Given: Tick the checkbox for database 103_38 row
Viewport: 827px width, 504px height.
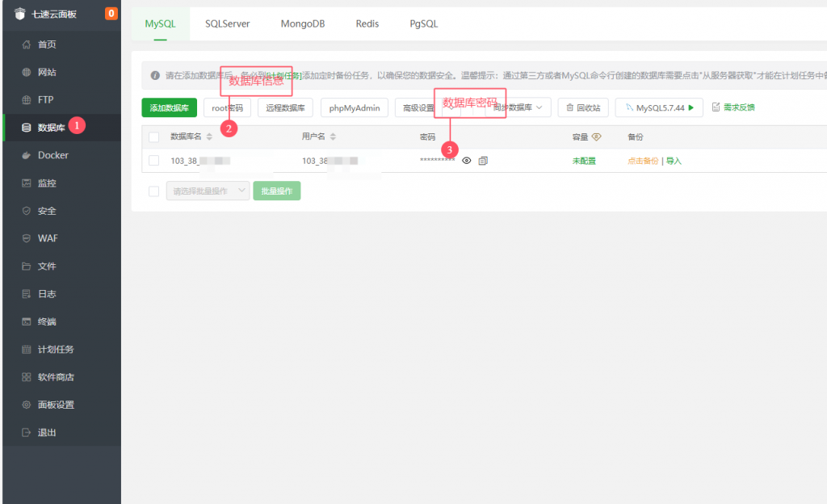Looking at the screenshot, I should (154, 161).
